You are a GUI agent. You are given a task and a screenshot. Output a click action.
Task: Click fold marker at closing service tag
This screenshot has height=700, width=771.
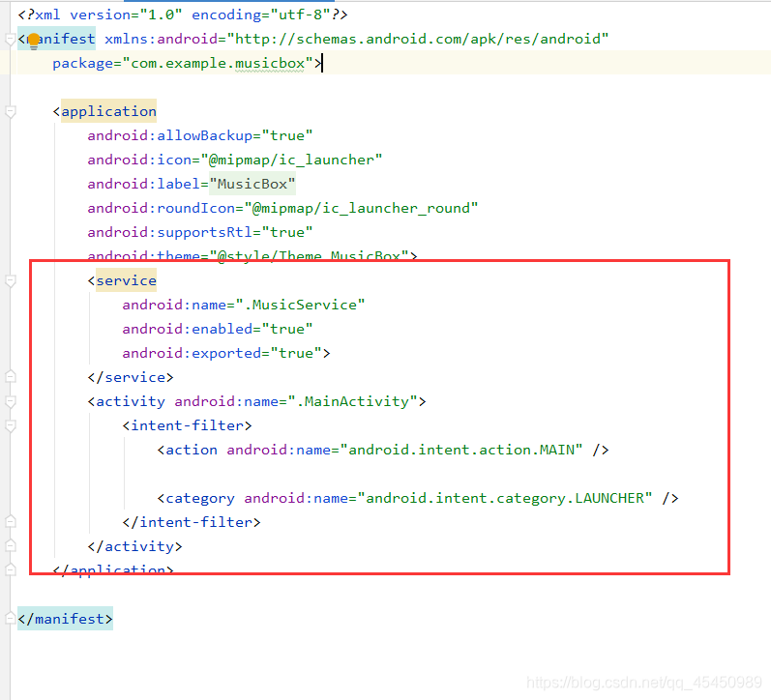click(x=10, y=377)
